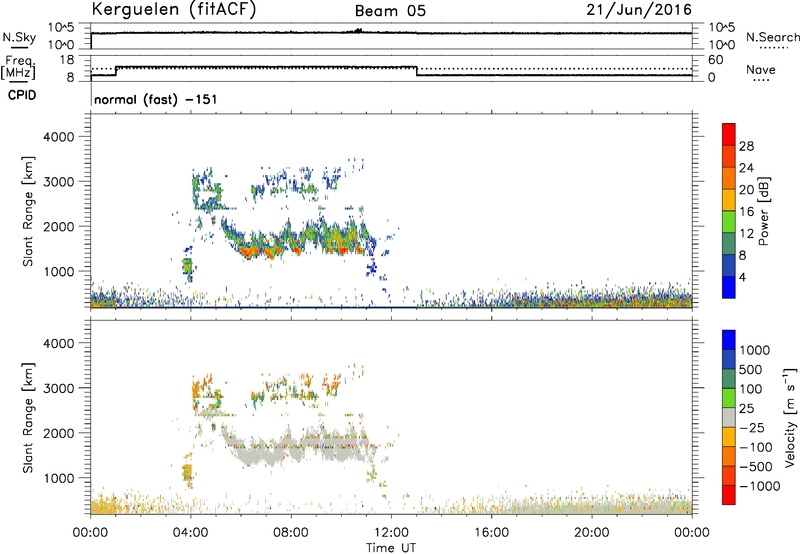Click the 'Time UT' axis label
The width and height of the screenshot is (800, 554).
(x=391, y=548)
